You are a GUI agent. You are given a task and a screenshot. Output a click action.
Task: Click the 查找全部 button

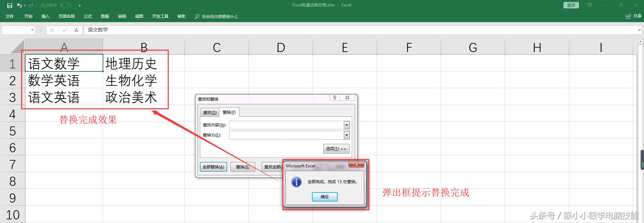(272, 167)
